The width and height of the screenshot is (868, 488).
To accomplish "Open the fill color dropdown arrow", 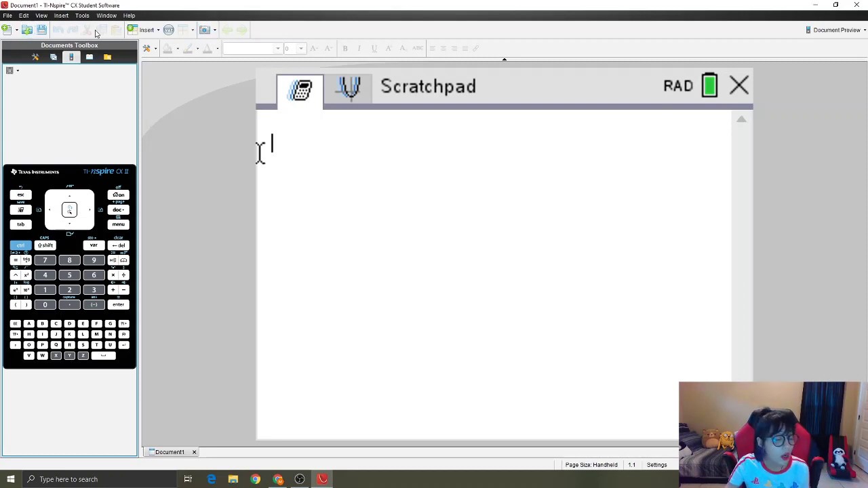I will click(x=177, y=48).
